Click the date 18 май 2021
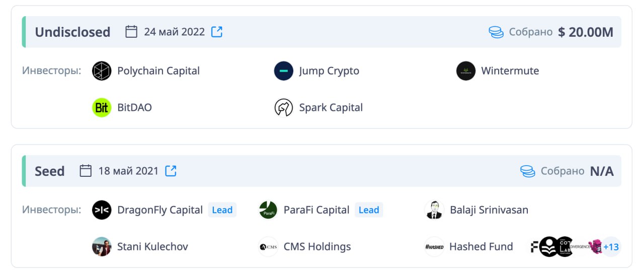The width and height of the screenshot is (644, 275). [128, 171]
